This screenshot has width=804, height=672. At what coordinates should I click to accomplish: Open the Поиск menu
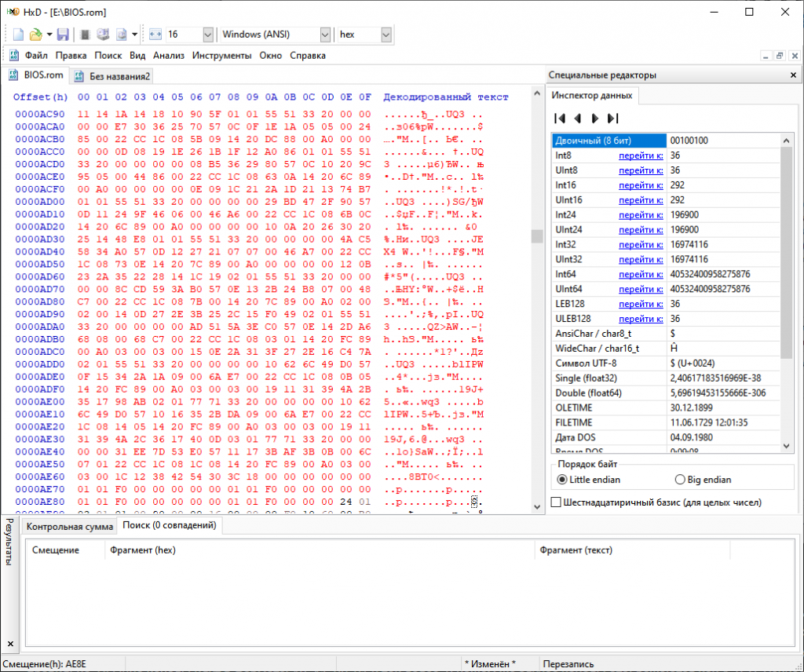[x=108, y=56]
